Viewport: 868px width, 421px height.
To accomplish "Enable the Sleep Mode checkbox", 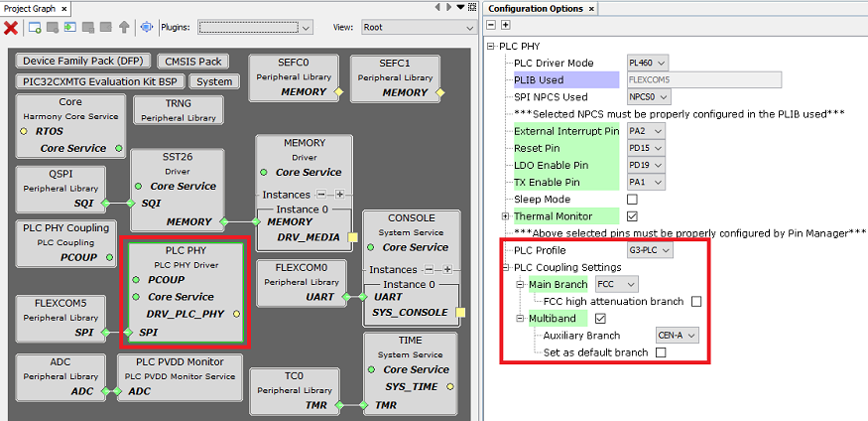I will click(x=633, y=200).
